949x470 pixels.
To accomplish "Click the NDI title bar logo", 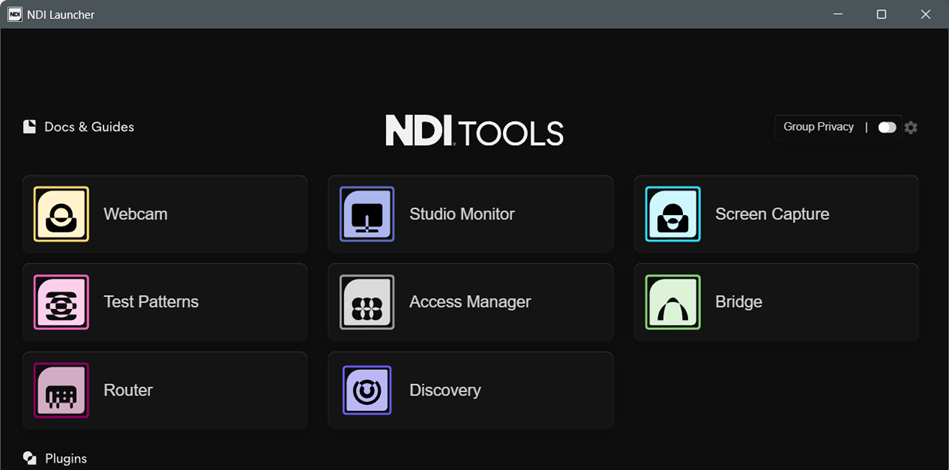I will click(15, 15).
